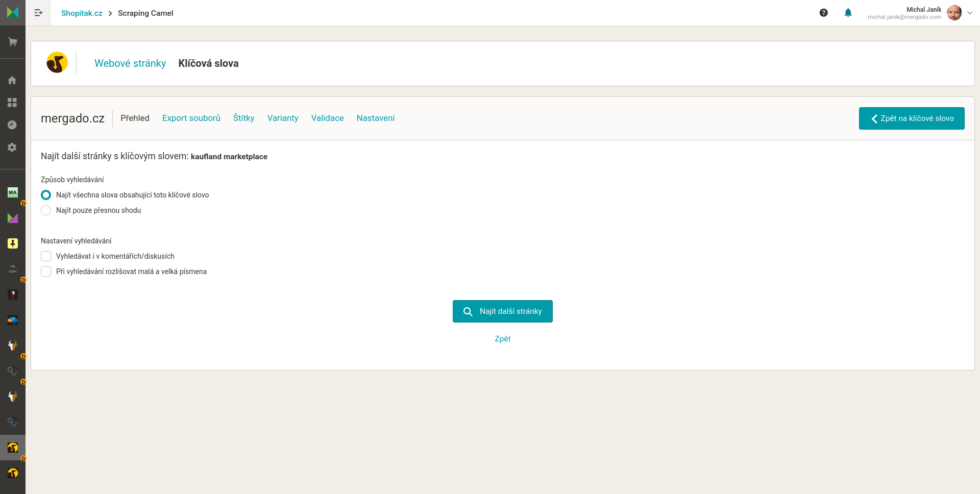Expand user account dropdown arrow
Screen dimensions: 980x494
tap(970, 13)
